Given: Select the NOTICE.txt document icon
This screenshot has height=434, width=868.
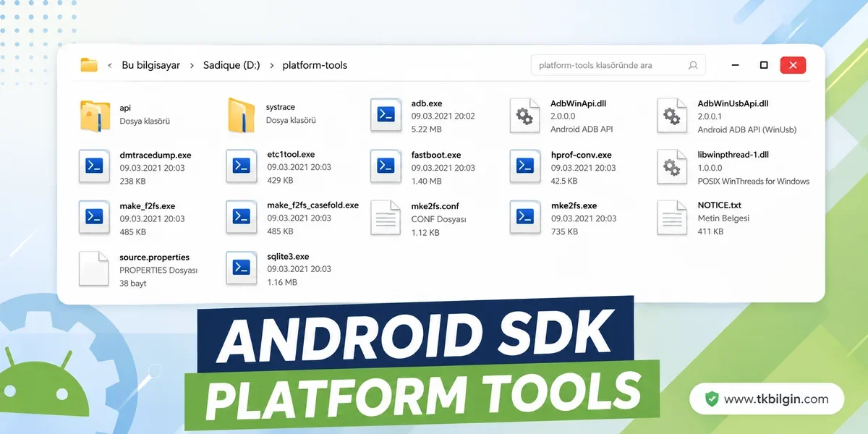Looking at the screenshot, I should [x=672, y=217].
